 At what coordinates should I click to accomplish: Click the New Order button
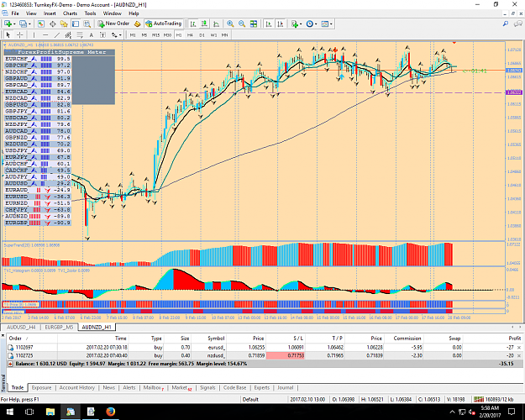click(x=114, y=24)
